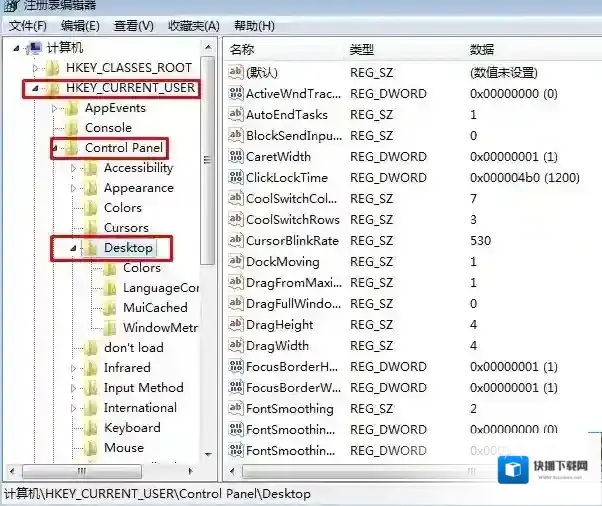Click the icon next to CursorBlinkRate value
The image size is (602, 506).
pyautogui.click(x=236, y=241)
